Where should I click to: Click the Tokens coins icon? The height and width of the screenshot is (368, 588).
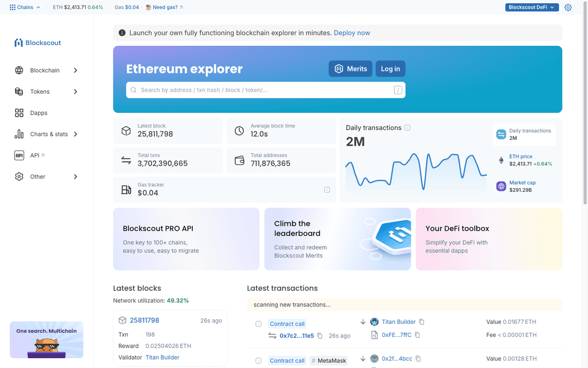point(19,92)
